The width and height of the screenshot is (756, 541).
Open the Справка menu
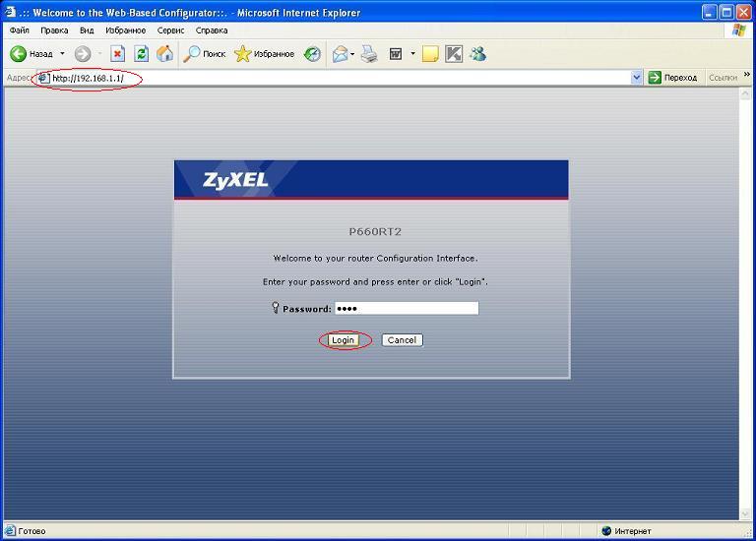pyautogui.click(x=212, y=30)
